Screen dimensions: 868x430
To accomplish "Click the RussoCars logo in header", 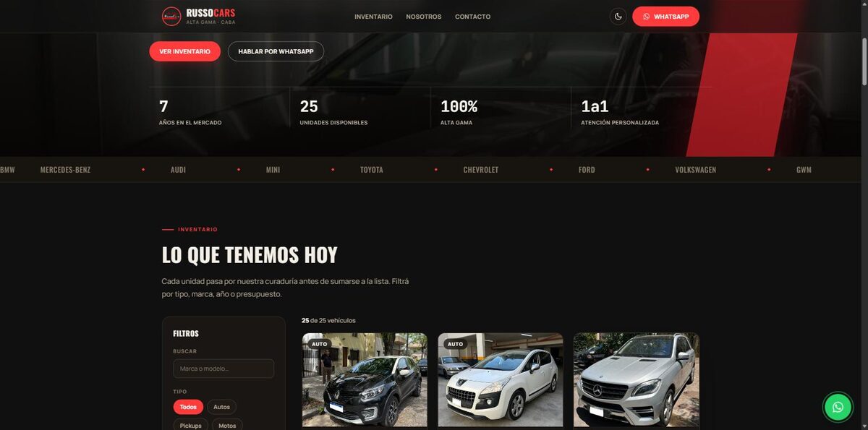I will click(198, 16).
